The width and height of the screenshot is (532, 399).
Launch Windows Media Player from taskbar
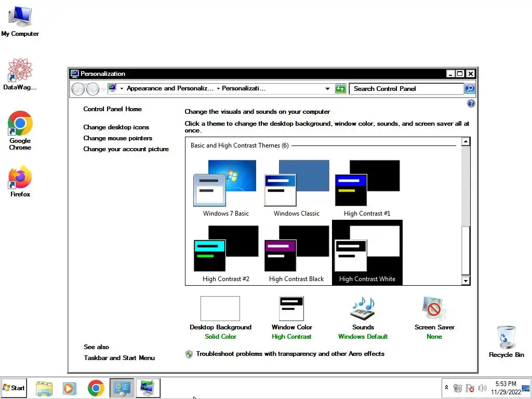pyautogui.click(x=69, y=388)
